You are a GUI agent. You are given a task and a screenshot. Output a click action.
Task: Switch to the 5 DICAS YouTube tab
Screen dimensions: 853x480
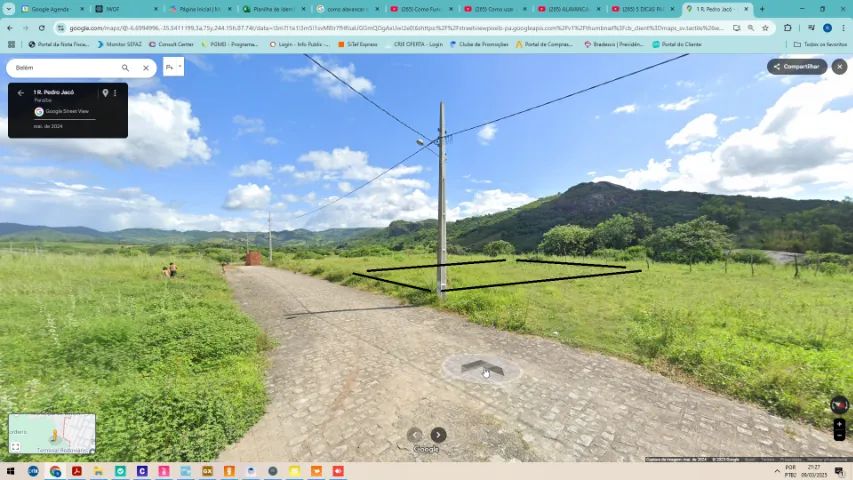click(644, 9)
